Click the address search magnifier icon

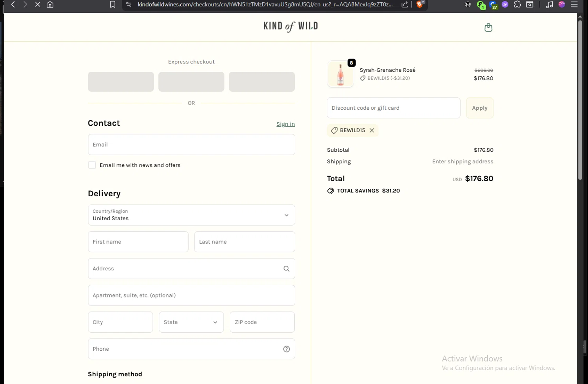point(287,268)
